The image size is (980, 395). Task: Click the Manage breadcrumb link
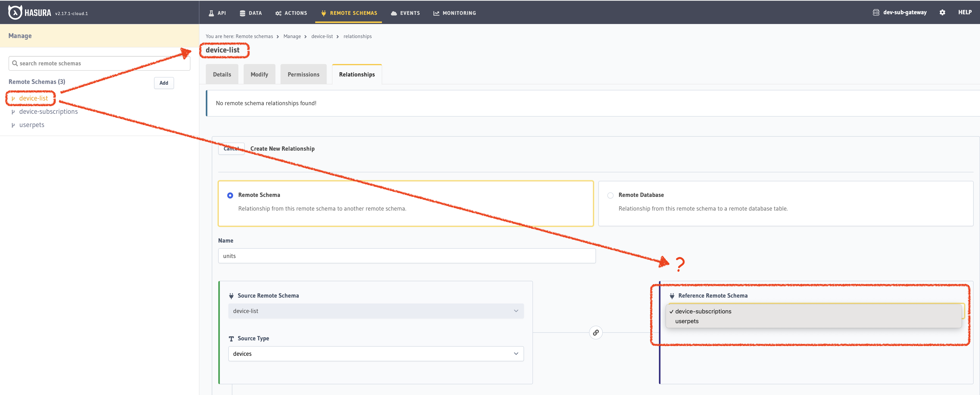click(x=292, y=36)
